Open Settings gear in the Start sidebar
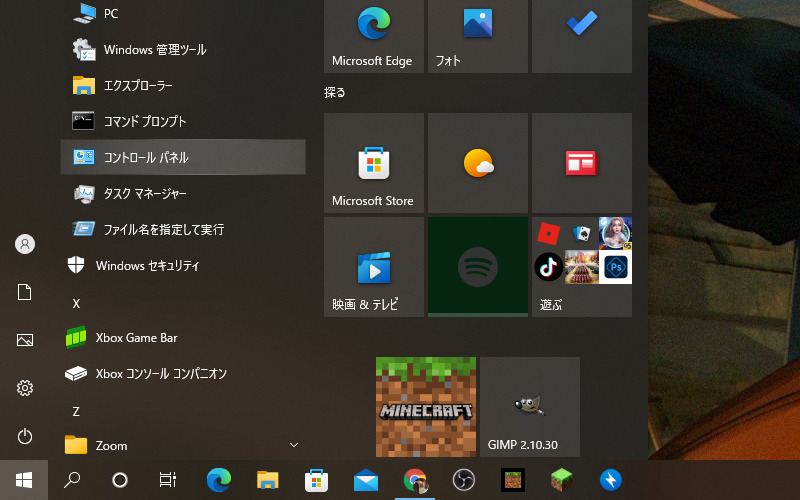 (x=24, y=388)
